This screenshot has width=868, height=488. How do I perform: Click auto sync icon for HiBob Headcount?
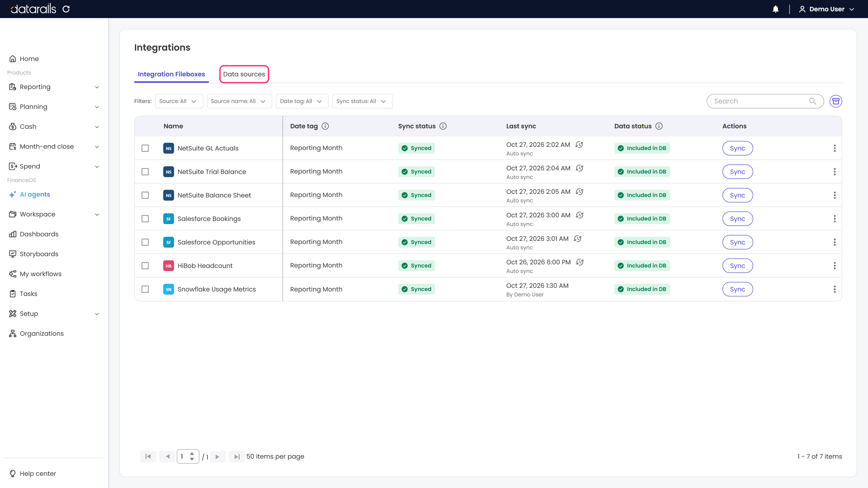(580, 262)
